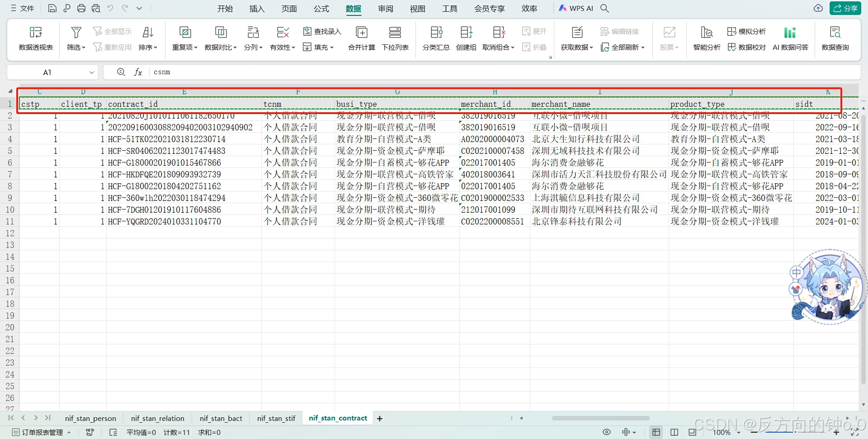Insert a 数据透视表 pivot table

click(36, 38)
